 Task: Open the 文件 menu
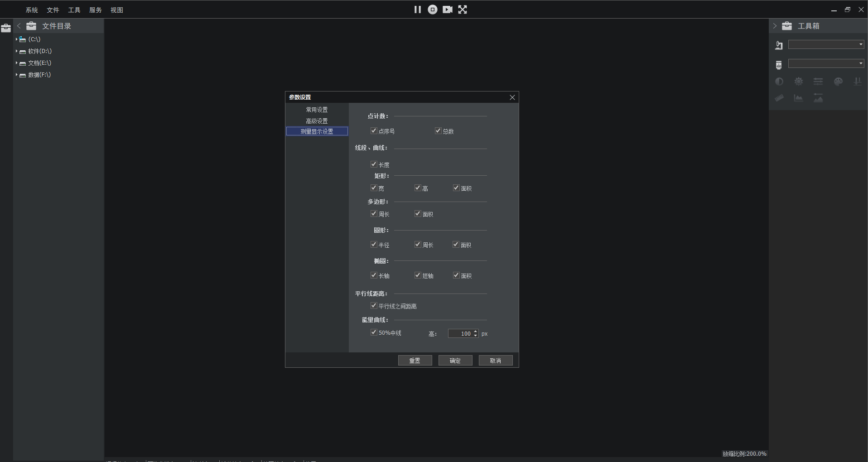tap(53, 10)
